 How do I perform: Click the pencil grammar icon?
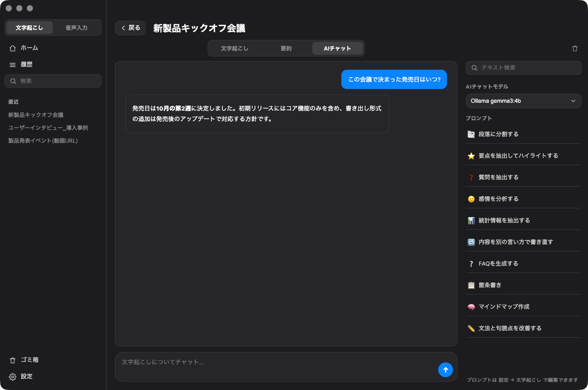[x=471, y=329]
